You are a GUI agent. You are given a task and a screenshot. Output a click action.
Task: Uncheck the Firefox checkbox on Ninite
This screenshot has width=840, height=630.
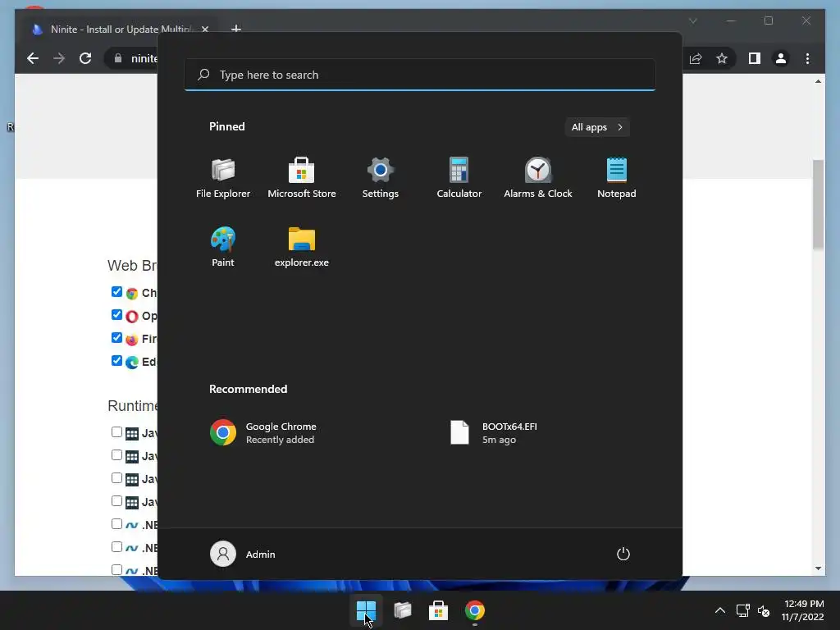116,337
